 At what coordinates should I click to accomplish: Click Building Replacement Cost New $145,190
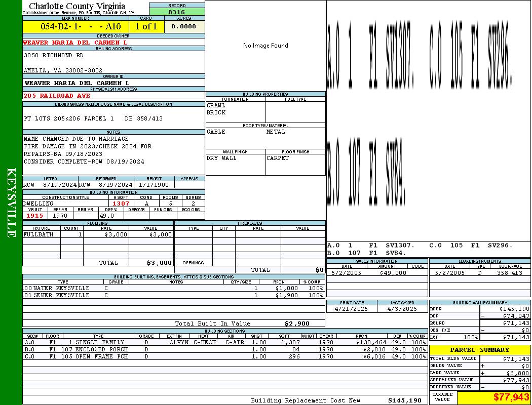point(405,400)
